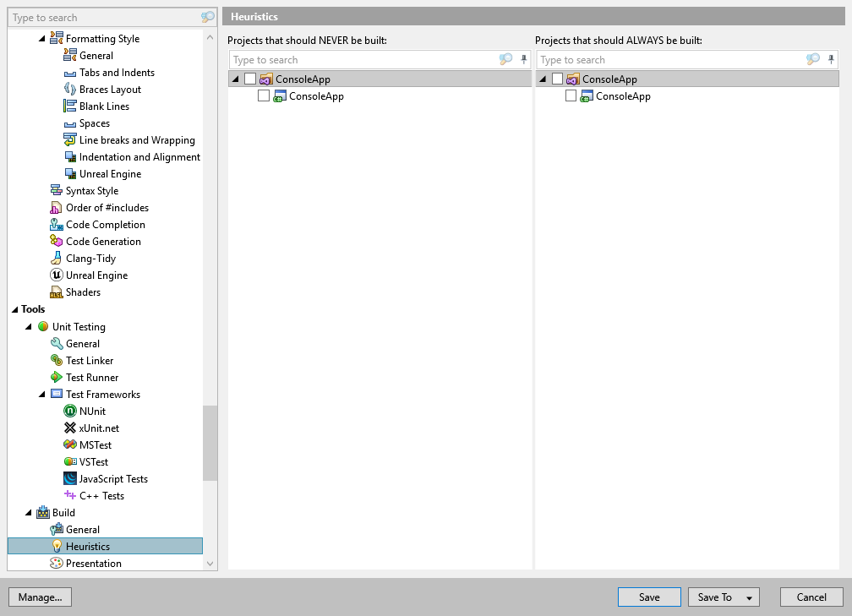Collapse the Unit Testing tree node
852x616 pixels.
coord(29,326)
